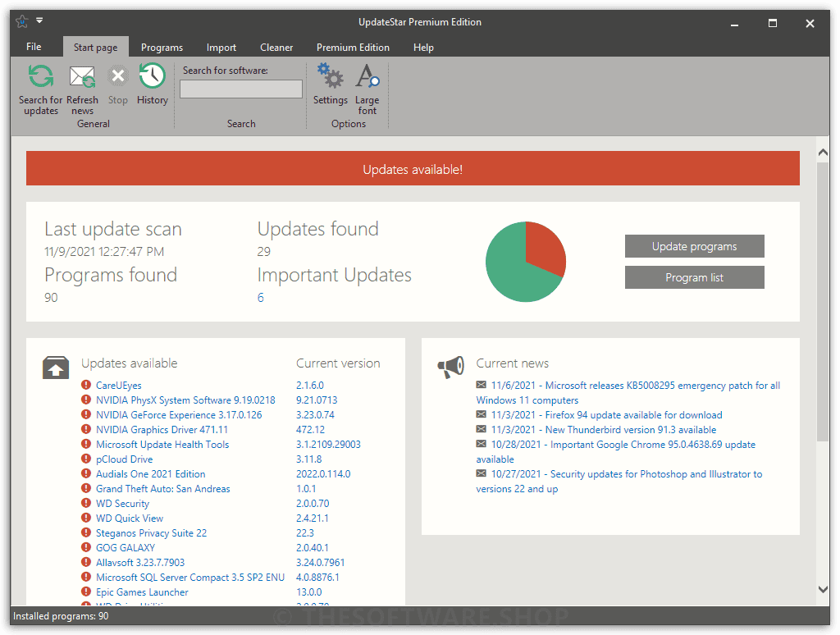Click version 2022.0.114.0 value
The width and height of the screenshot is (840, 635).
pyautogui.click(x=323, y=473)
